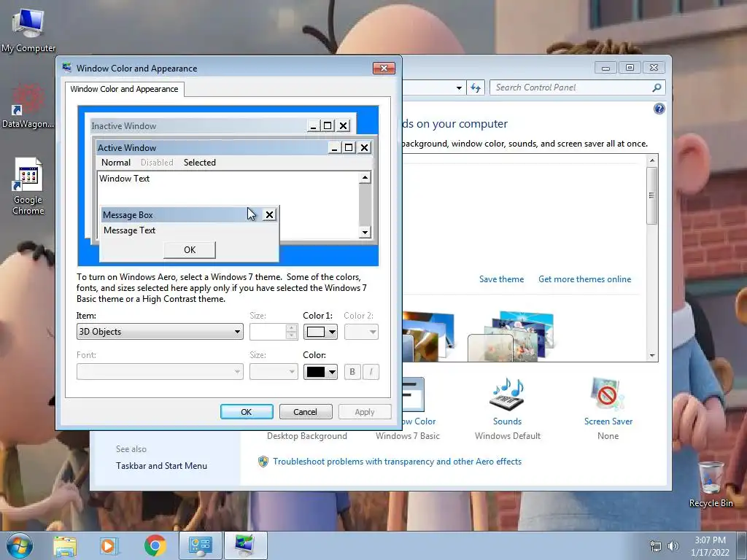Click the refresh button beside address bar
The image size is (747, 560).
(476, 87)
